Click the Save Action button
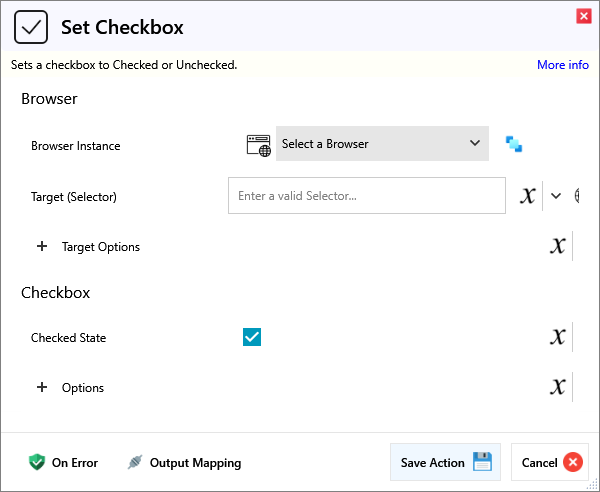 click(x=445, y=462)
